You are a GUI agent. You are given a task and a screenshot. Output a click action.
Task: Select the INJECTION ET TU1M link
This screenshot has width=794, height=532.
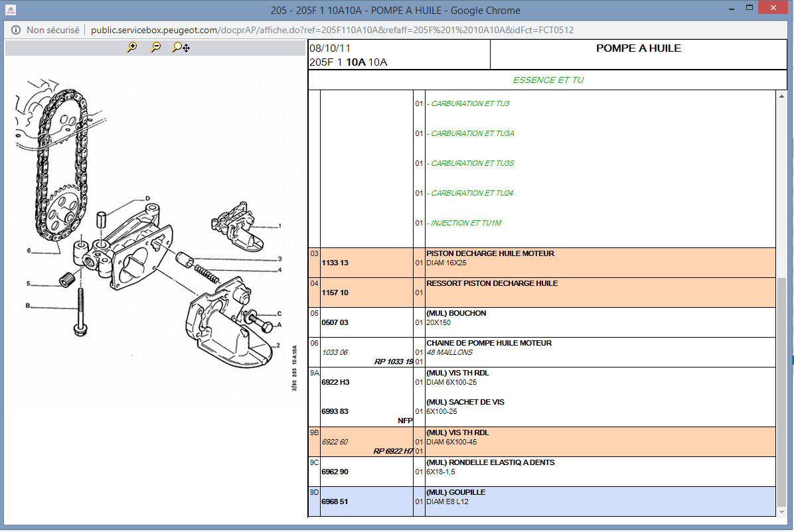[466, 223]
